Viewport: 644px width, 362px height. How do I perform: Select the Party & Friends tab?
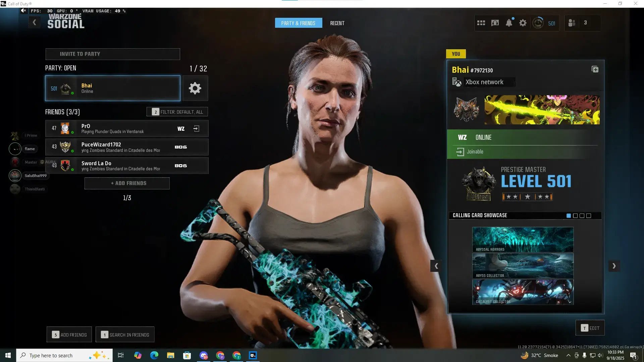pos(298,23)
